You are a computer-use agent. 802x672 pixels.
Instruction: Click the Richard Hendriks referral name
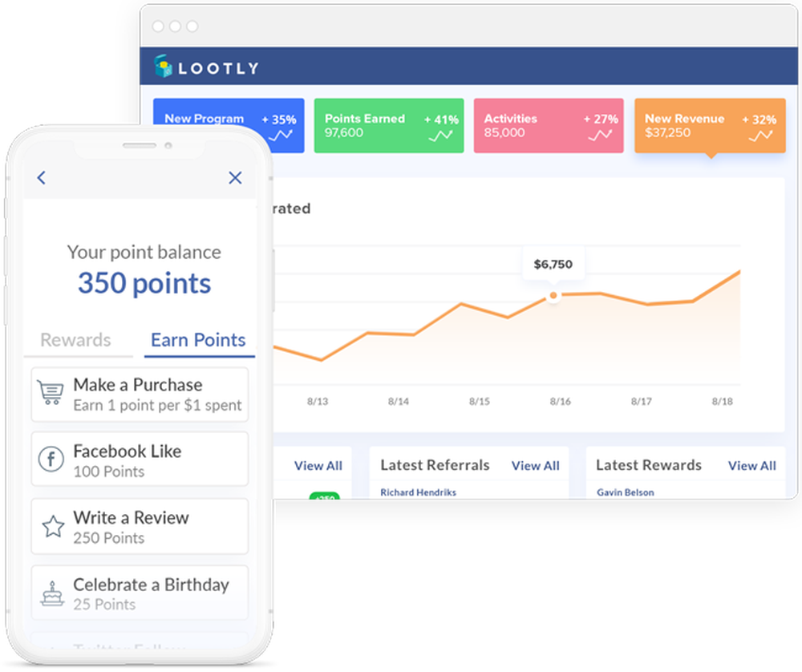coord(418,492)
